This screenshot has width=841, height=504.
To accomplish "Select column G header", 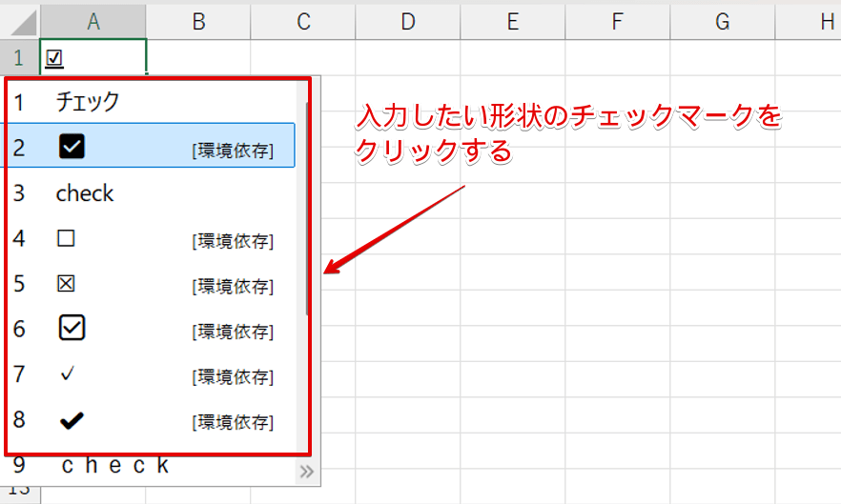I will [723, 22].
